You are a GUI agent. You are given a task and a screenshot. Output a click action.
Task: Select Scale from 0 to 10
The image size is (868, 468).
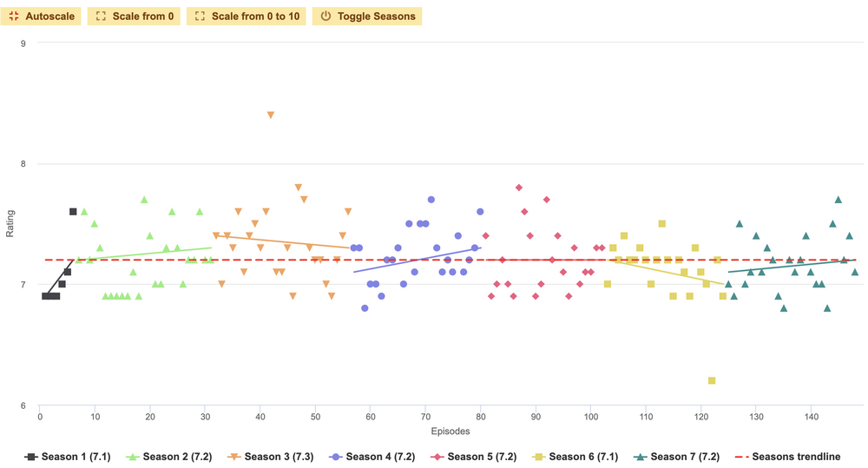click(247, 16)
